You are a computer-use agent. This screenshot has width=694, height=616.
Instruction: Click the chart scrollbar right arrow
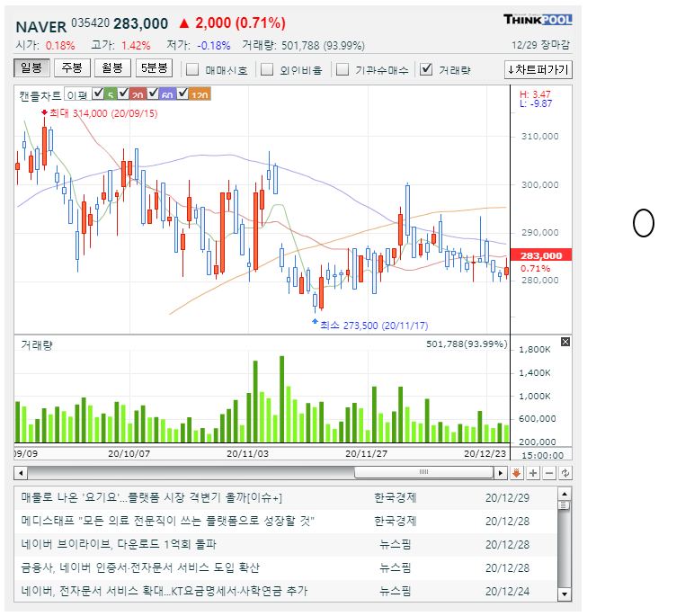500,473
